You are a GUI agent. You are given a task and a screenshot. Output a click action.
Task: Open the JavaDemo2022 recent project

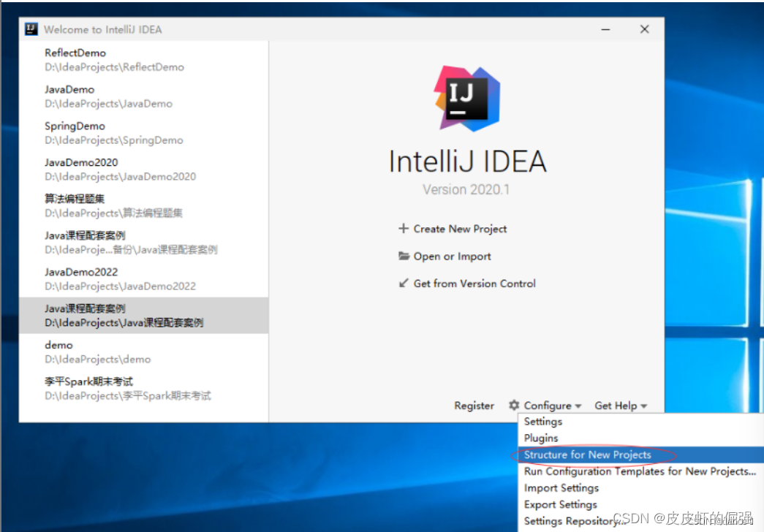pos(144,279)
